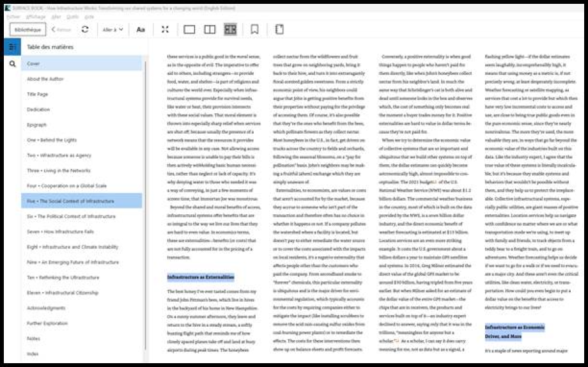Expand the 'Aller à' dropdown
The width and height of the screenshot is (588, 367).
(x=113, y=29)
